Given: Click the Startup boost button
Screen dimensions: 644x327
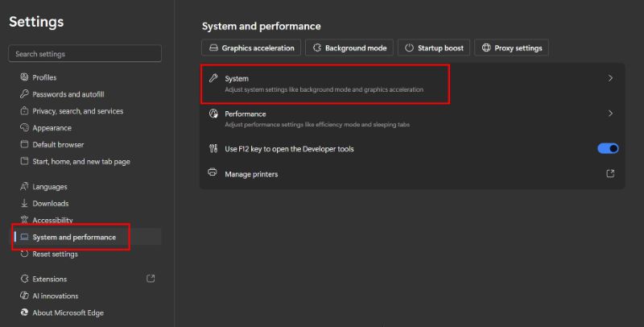Looking at the screenshot, I should pos(434,48).
